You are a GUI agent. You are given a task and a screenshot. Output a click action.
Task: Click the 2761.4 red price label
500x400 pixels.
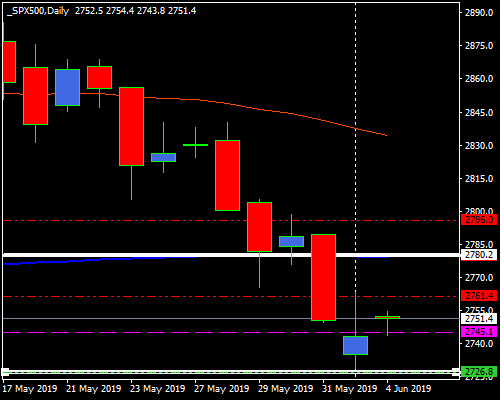click(x=479, y=296)
